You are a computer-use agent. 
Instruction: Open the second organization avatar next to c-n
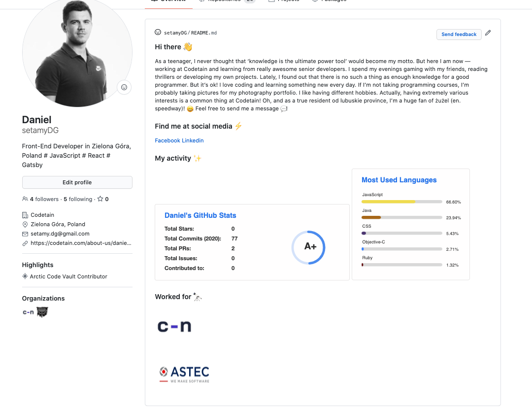pyautogui.click(x=42, y=312)
